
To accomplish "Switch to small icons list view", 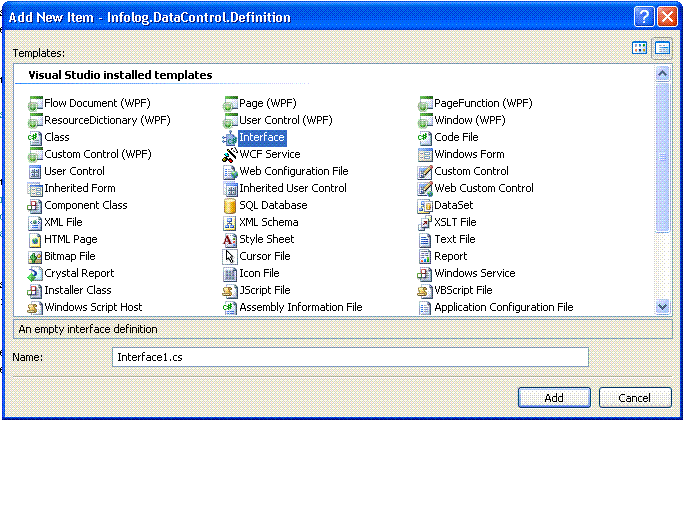I will (662, 48).
